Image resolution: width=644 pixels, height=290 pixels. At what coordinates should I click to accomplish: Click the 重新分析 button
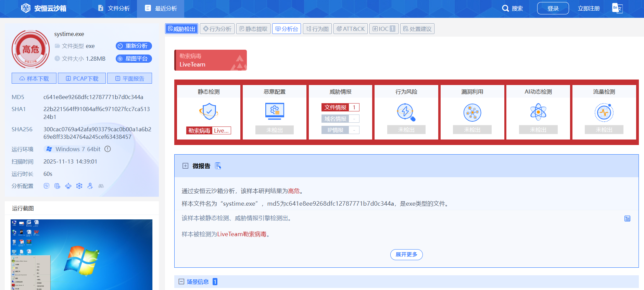click(x=134, y=46)
